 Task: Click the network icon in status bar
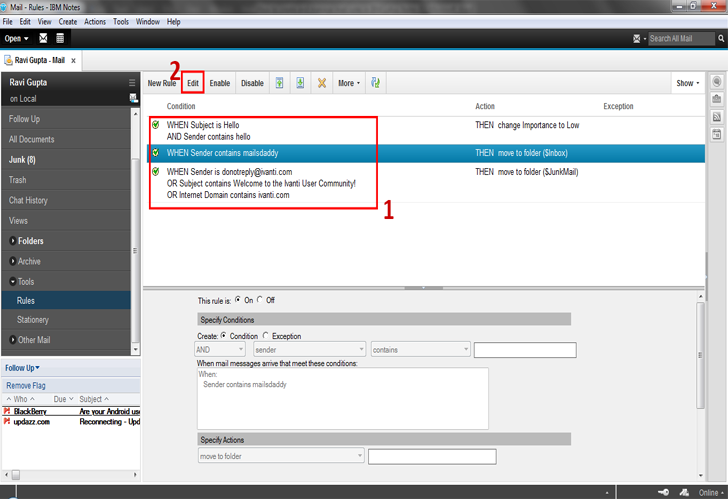click(x=684, y=493)
